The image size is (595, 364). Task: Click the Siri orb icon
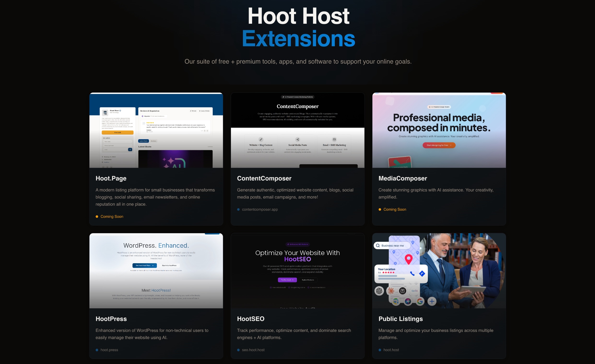coord(408,301)
